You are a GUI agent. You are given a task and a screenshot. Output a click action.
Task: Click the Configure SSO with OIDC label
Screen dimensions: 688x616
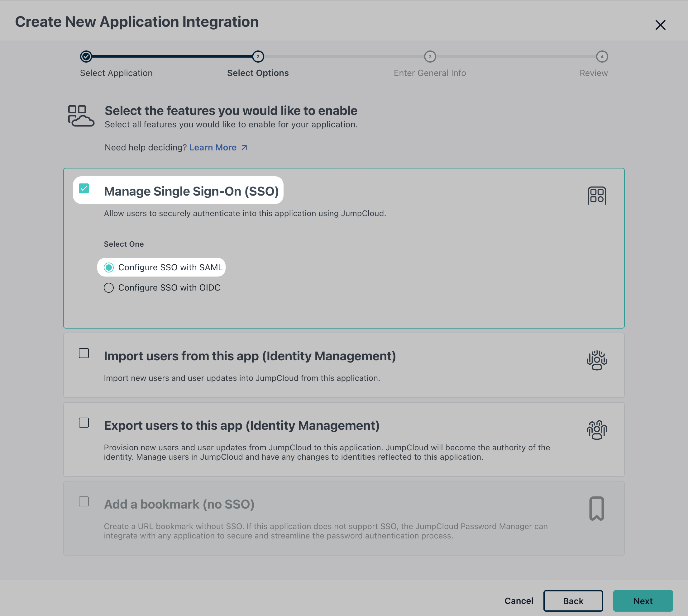pos(169,288)
